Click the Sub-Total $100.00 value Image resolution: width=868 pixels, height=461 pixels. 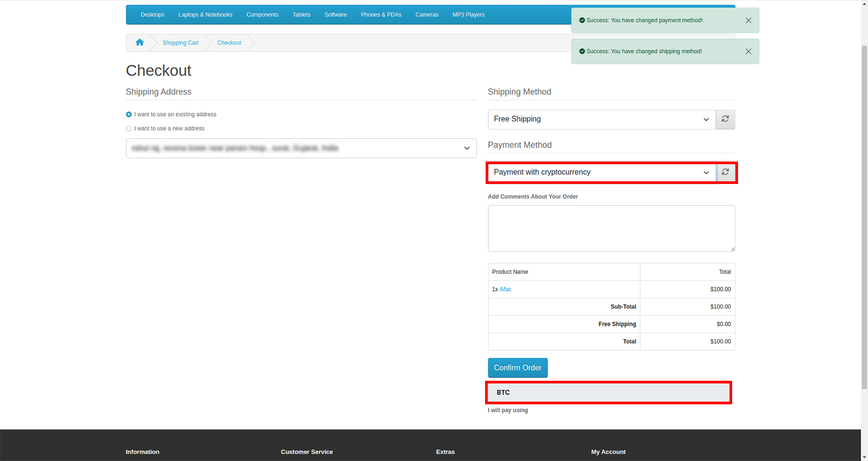pyautogui.click(x=720, y=307)
